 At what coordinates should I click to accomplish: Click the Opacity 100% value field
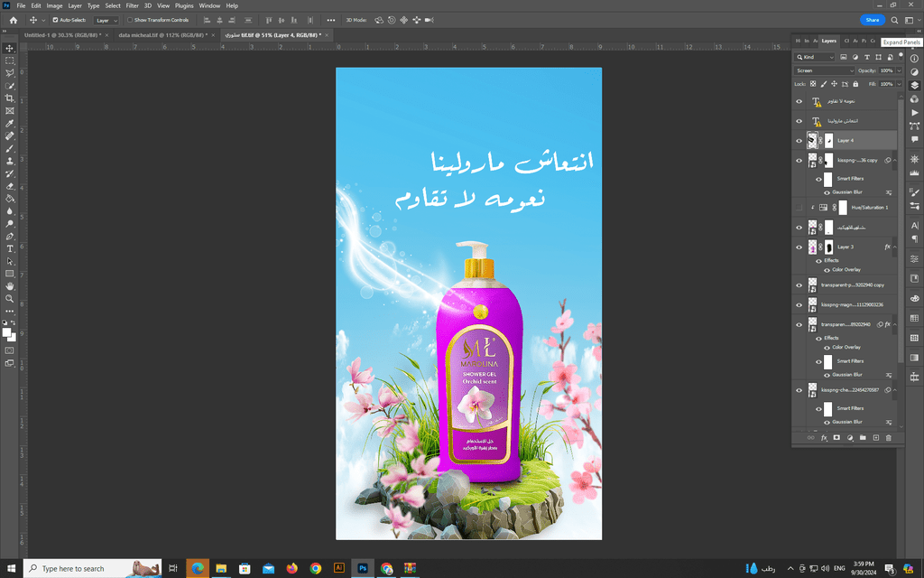click(x=886, y=70)
